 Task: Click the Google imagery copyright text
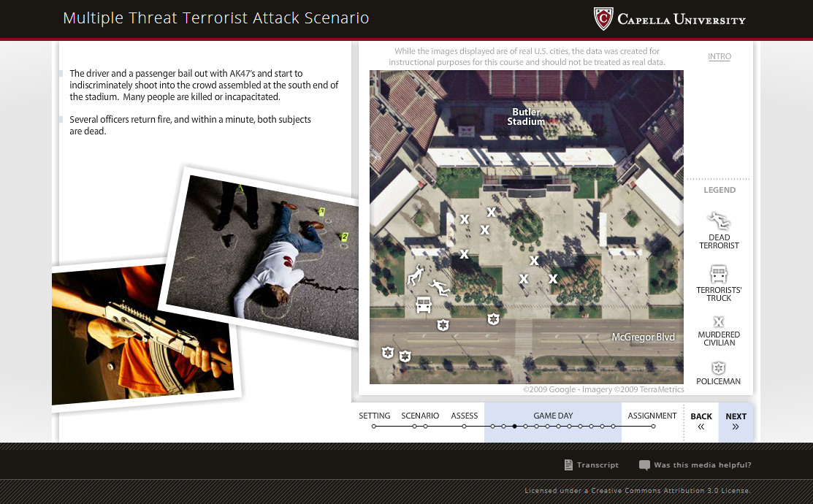[x=603, y=389]
